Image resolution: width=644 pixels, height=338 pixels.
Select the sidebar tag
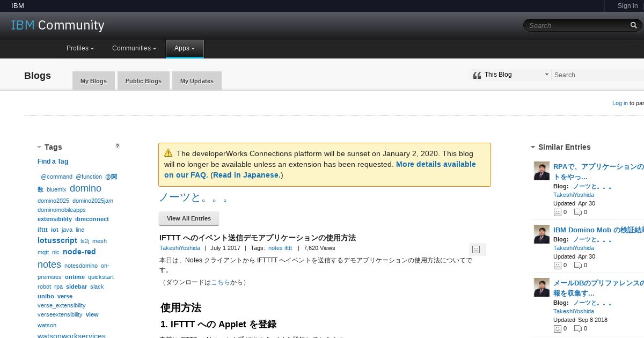click(x=77, y=286)
